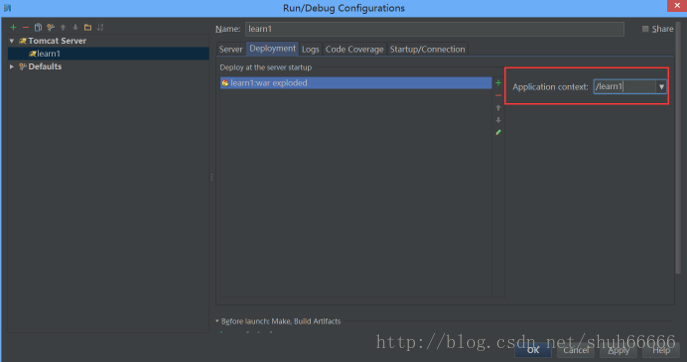Click the Cancel button
This screenshot has width=687, height=362.
pyautogui.click(x=576, y=350)
